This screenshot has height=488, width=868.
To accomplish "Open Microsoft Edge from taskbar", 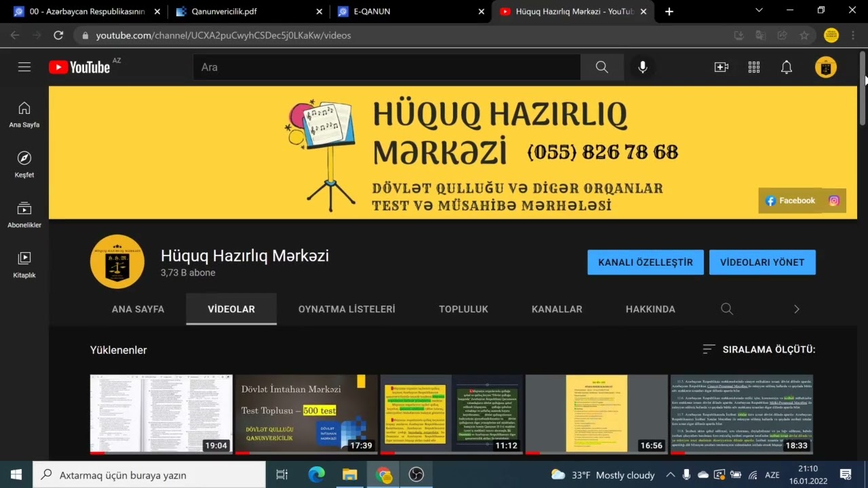I will pyautogui.click(x=317, y=474).
